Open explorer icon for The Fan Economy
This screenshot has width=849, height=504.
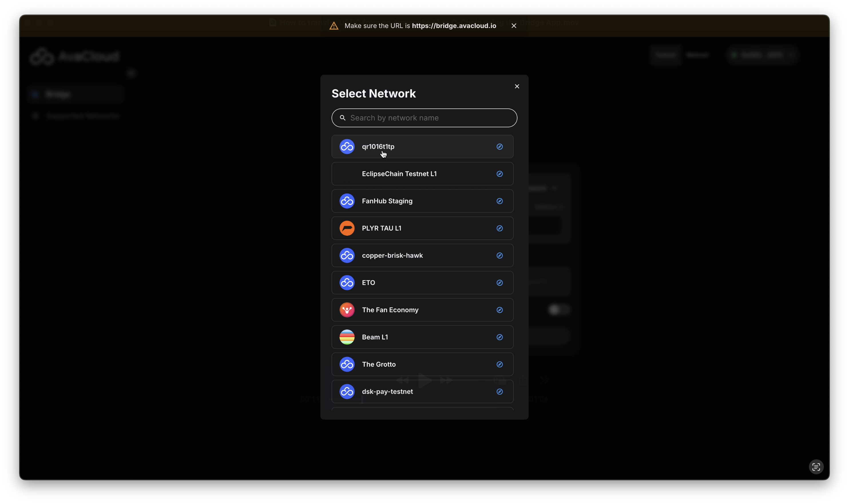tap(499, 310)
